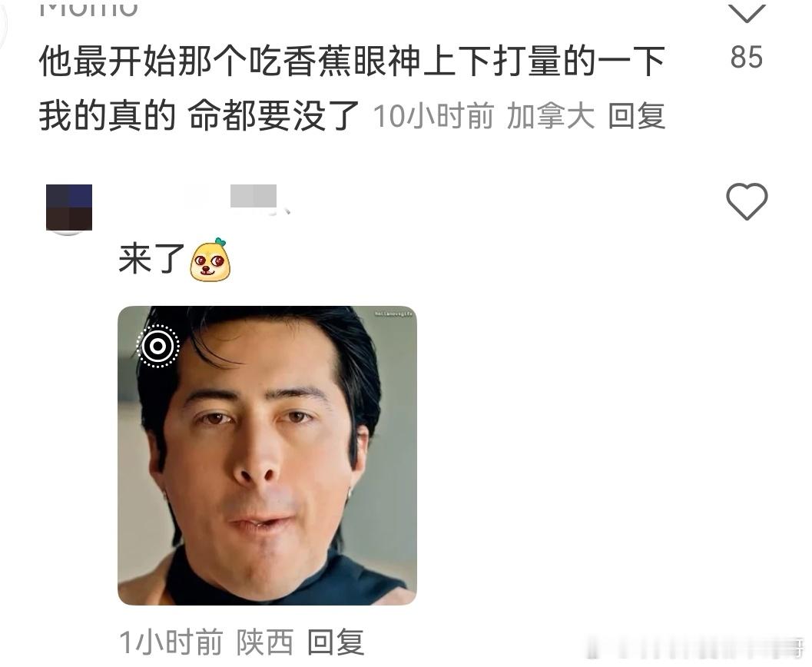The image size is (812, 667).
Task: Like the comment from the blurred-name user
Action: pos(746,201)
